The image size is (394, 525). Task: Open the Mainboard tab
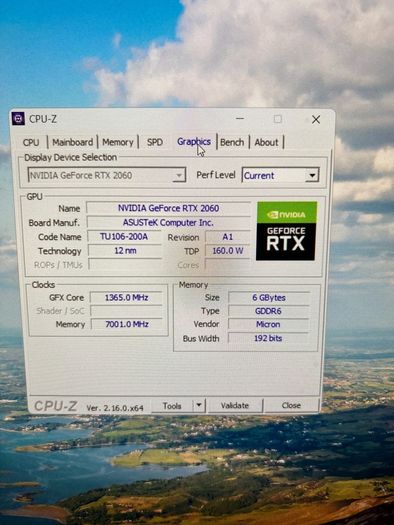click(73, 142)
